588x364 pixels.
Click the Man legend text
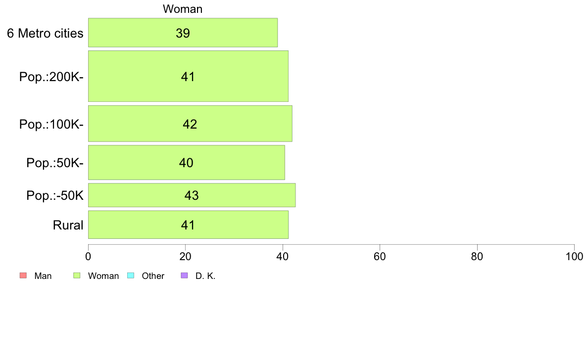(43, 276)
